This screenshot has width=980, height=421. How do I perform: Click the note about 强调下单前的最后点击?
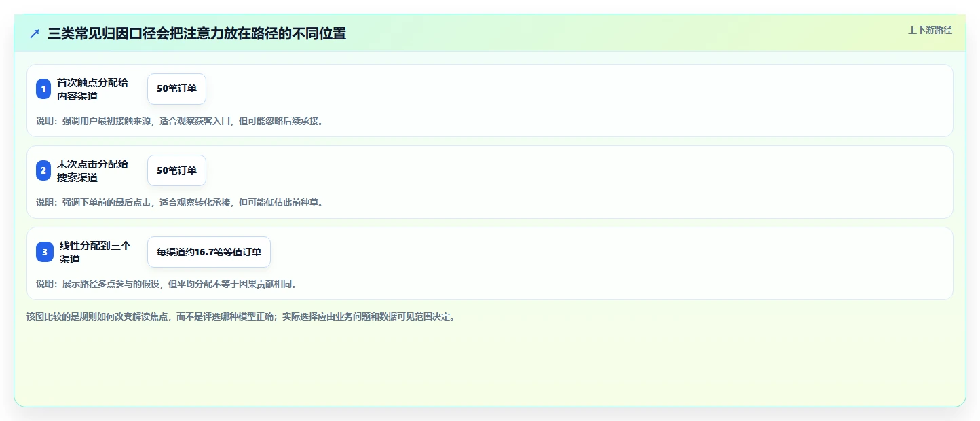(x=180, y=202)
